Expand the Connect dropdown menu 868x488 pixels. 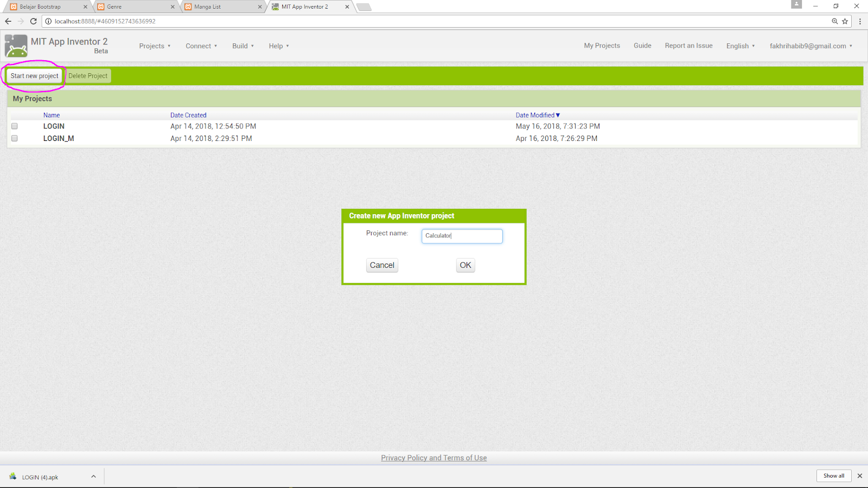tap(201, 46)
